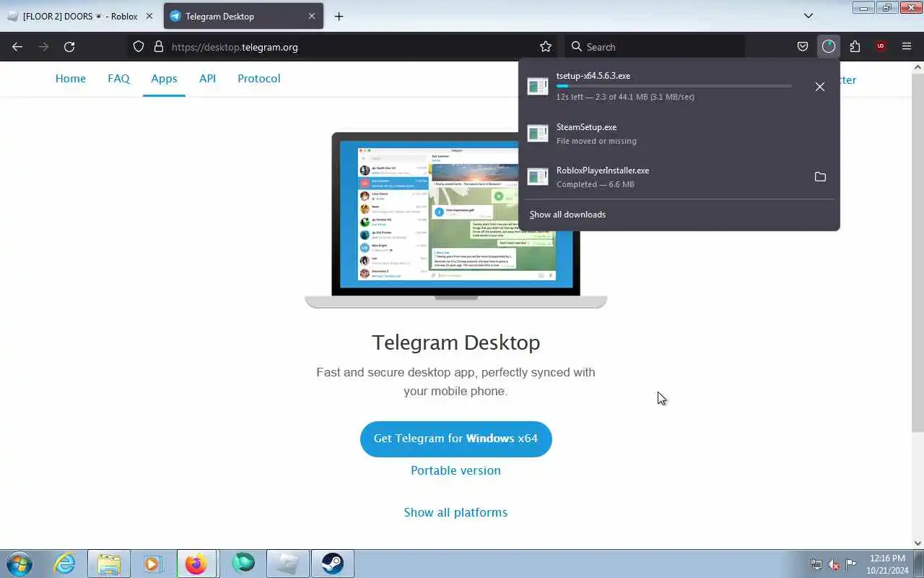Click Show all downloads in the panel
This screenshot has height=578, width=924.
point(567,215)
